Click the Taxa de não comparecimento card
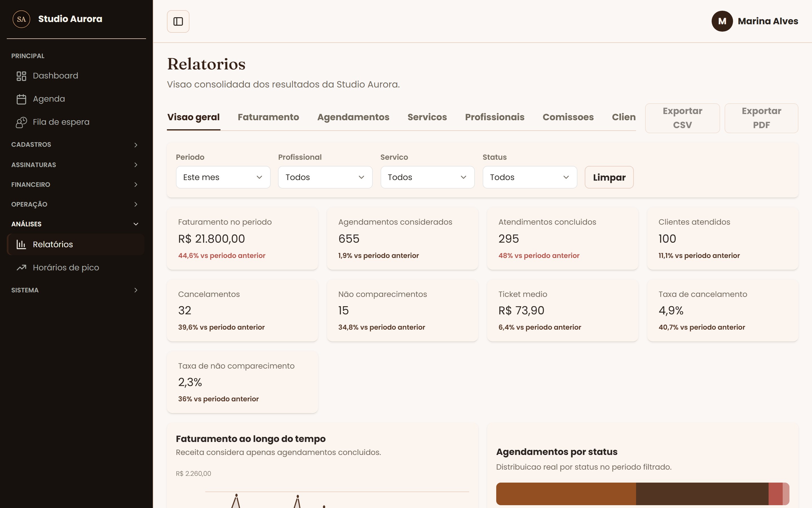The width and height of the screenshot is (812, 508). pos(242,382)
